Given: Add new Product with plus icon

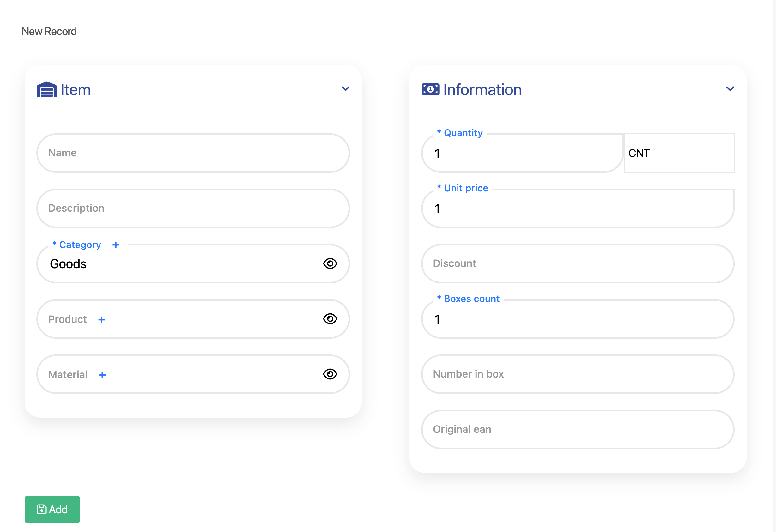Looking at the screenshot, I should (x=101, y=320).
